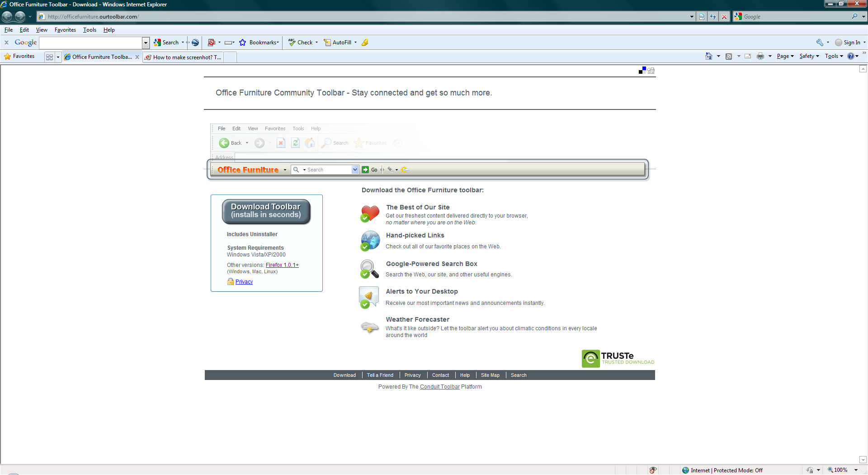Click the Conduit Toolbar link

[x=439, y=387]
